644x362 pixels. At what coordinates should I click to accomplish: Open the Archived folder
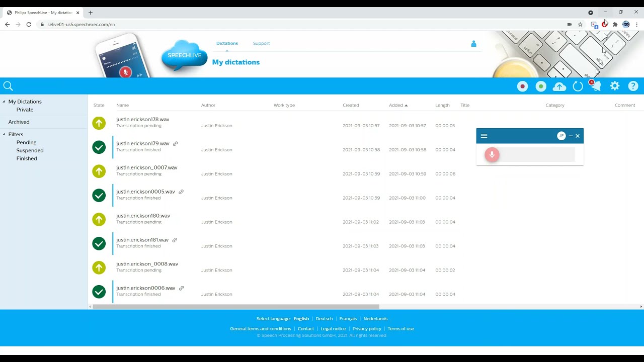click(19, 122)
